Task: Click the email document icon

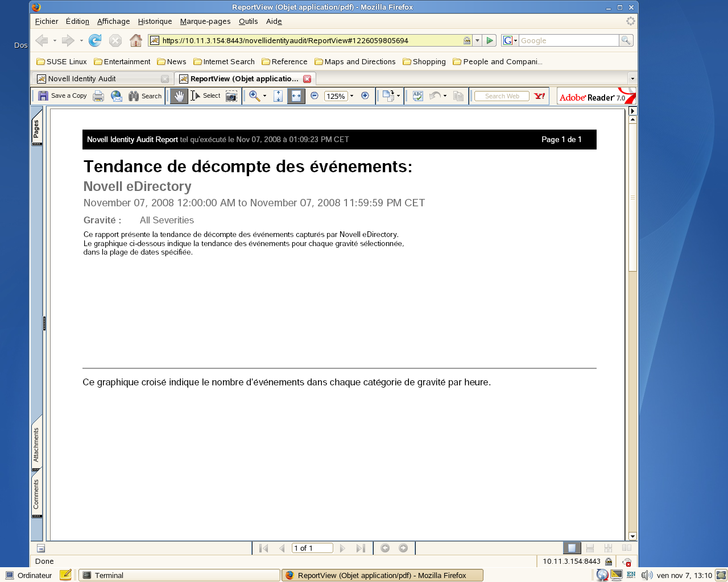Action: pos(117,96)
